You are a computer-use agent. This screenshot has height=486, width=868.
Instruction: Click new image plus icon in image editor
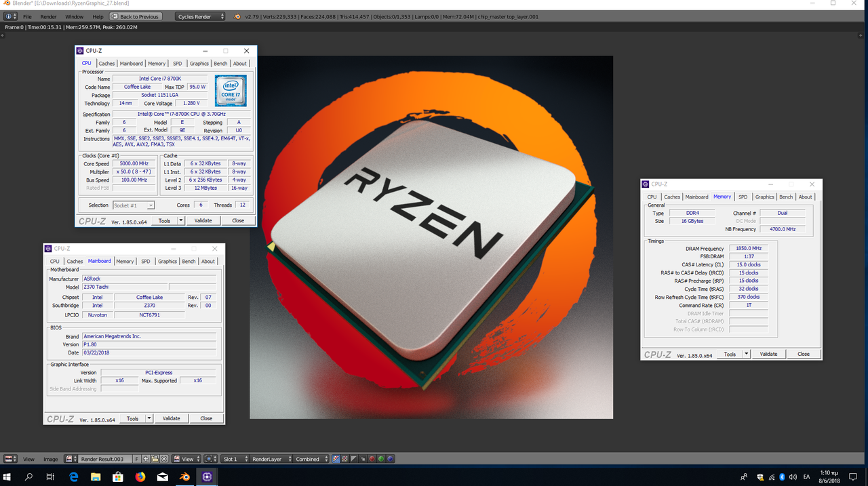(146, 459)
